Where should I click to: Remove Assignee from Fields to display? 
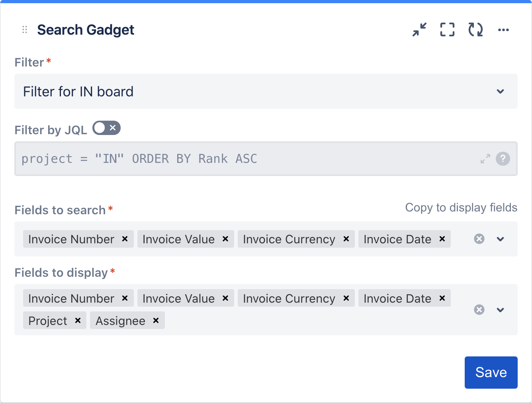pos(156,321)
